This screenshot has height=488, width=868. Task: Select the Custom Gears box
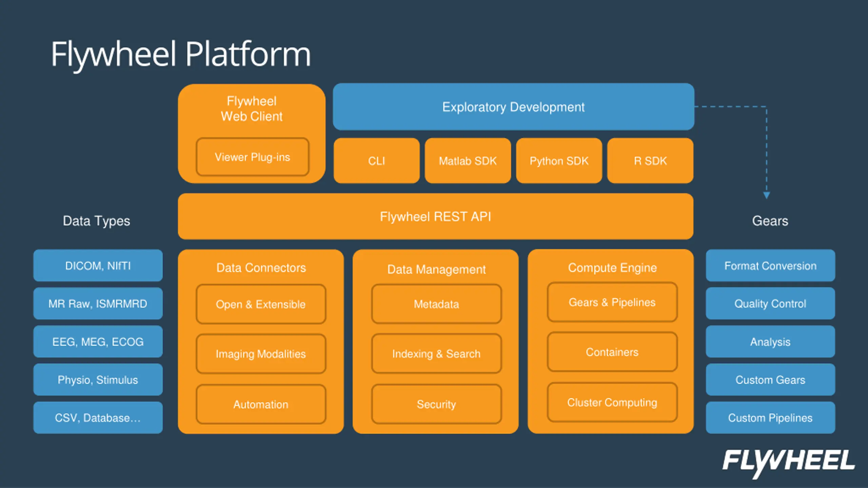coord(770,380)
